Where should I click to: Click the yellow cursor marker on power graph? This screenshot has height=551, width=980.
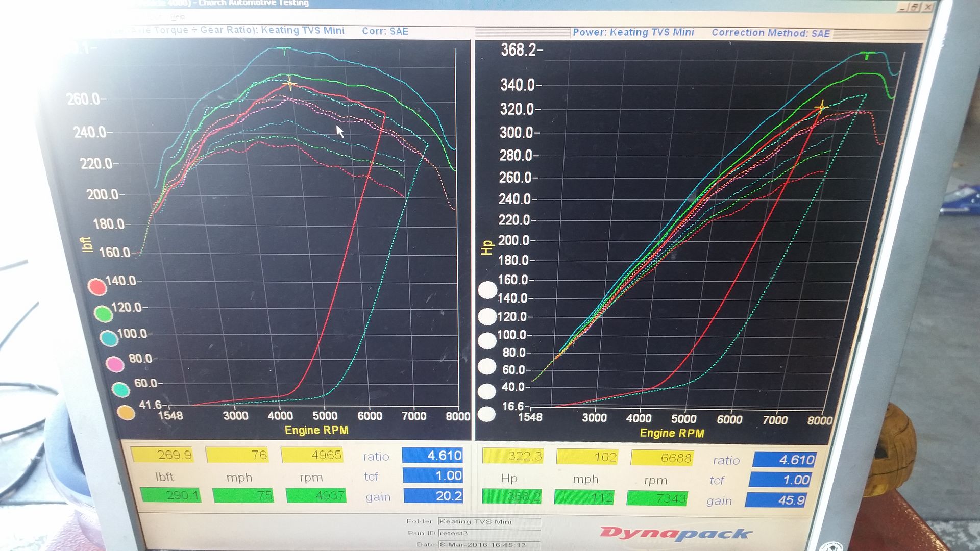tap(821, 107)
